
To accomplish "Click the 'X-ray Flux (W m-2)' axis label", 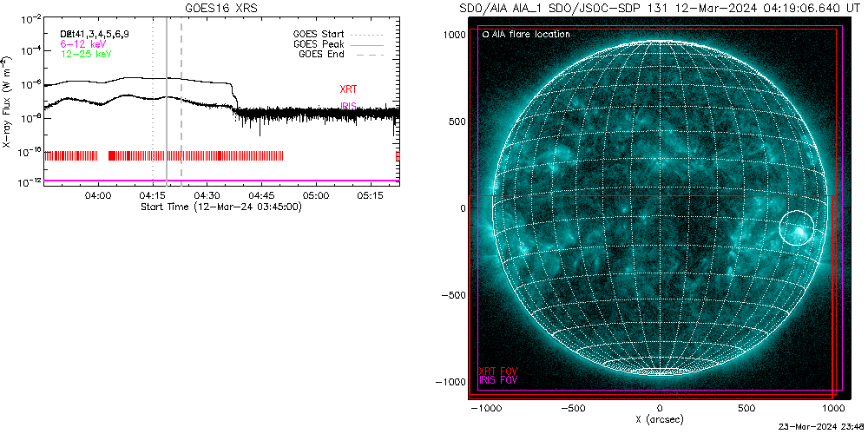I will 6,100.
